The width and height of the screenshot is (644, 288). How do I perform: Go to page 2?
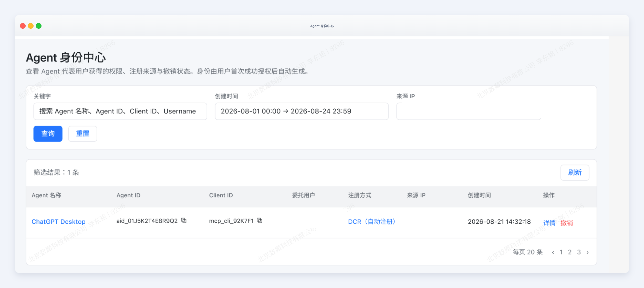[x=570, y=252]
